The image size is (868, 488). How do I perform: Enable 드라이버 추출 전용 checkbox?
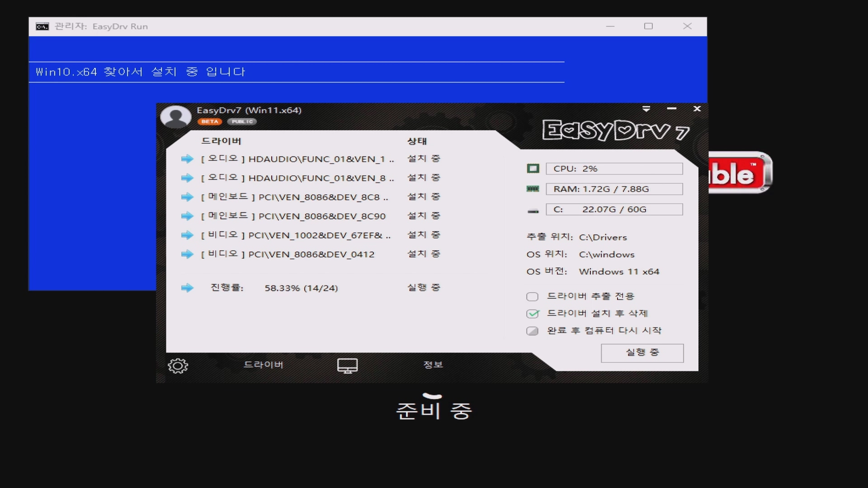[532, 296]
